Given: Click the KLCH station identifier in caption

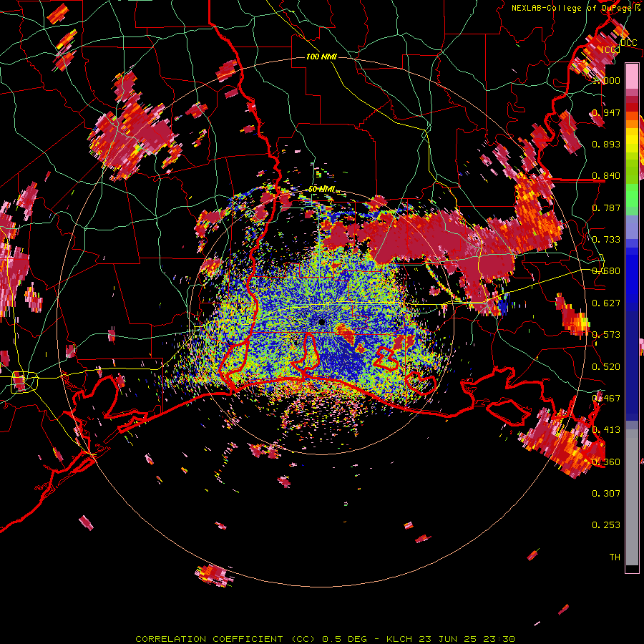Looking at the screenshot, I should [399, 639].
